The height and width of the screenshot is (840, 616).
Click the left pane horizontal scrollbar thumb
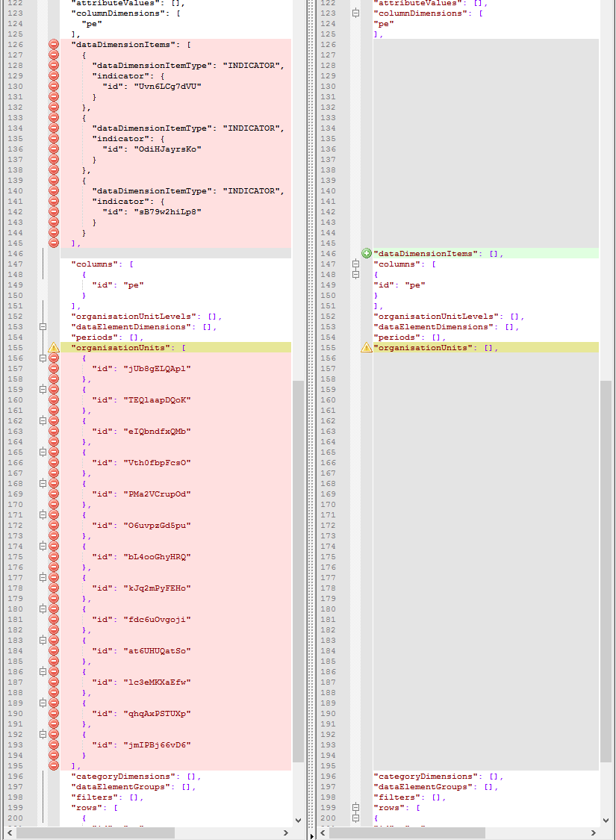[x=96, y=833]
